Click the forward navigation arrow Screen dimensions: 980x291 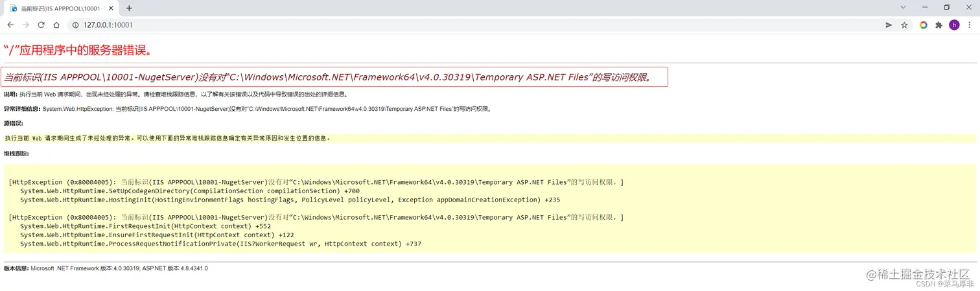pyautogui.click(x=26, y=25)
